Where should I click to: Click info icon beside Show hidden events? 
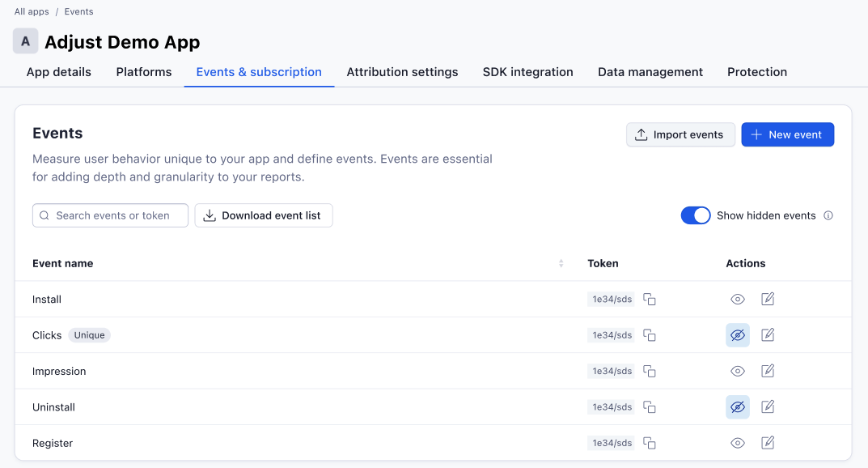pos(828,215)
